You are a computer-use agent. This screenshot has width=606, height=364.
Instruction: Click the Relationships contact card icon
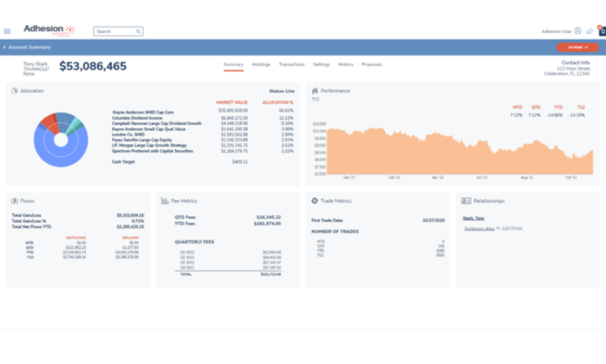click(x=466, y=201)
